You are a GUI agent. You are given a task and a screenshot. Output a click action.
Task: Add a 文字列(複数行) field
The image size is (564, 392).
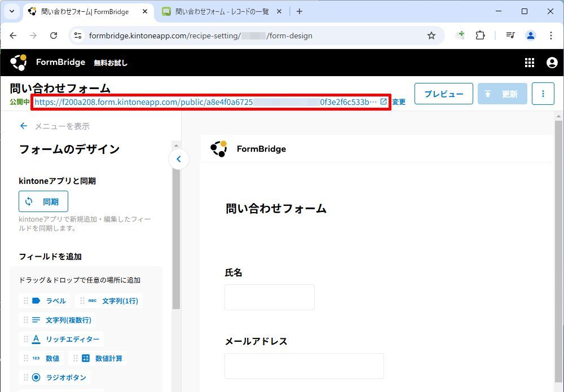(57, 320)
